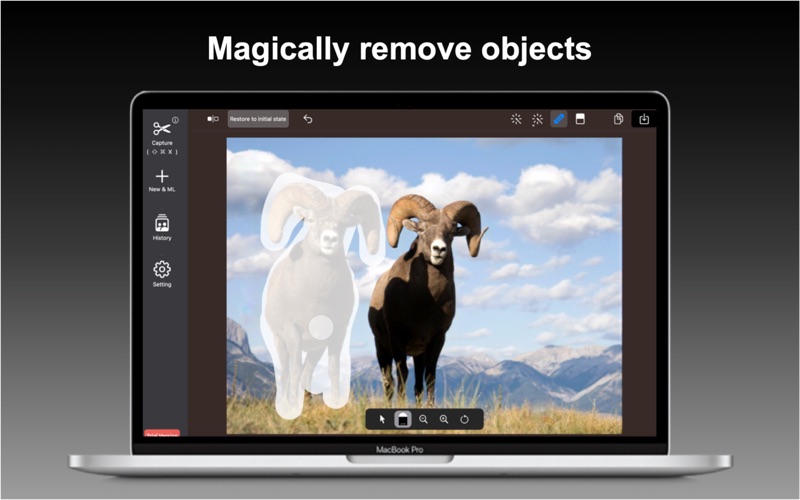
Task: Zoom out with the magnifier minus
Action: point(423,419)
